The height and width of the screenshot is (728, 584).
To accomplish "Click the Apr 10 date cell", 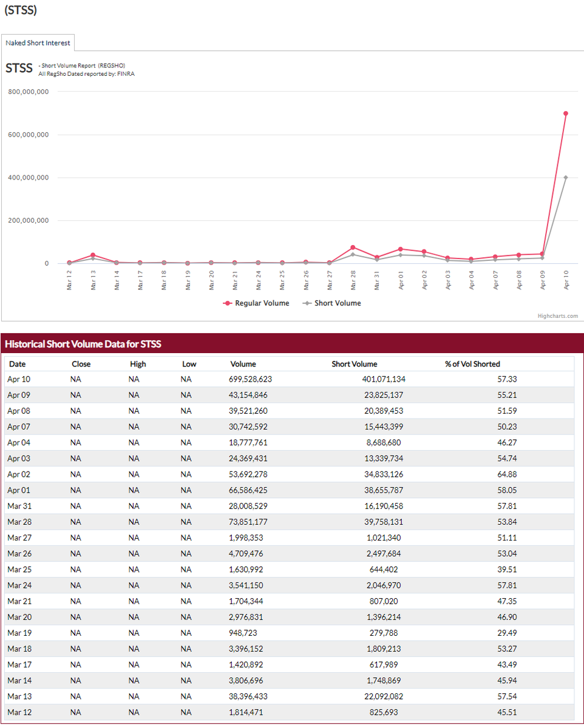I will pyautogui.click(x=18, y=379).
